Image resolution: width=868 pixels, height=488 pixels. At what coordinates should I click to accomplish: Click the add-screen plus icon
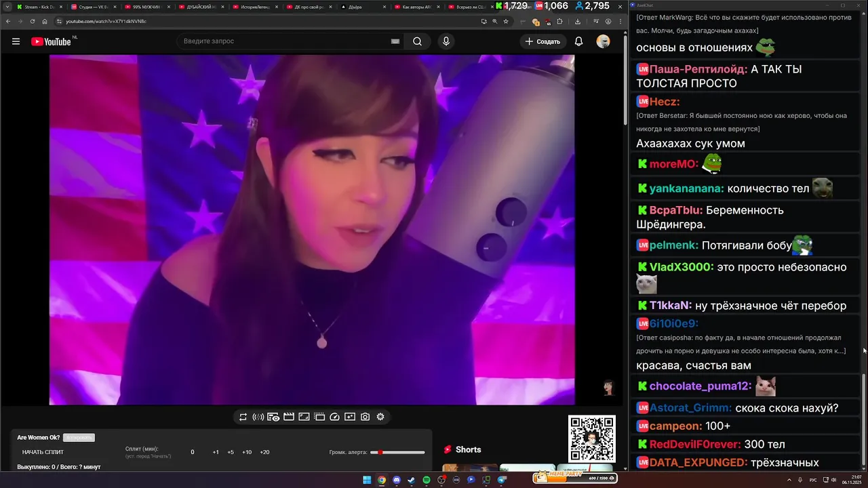350,417
